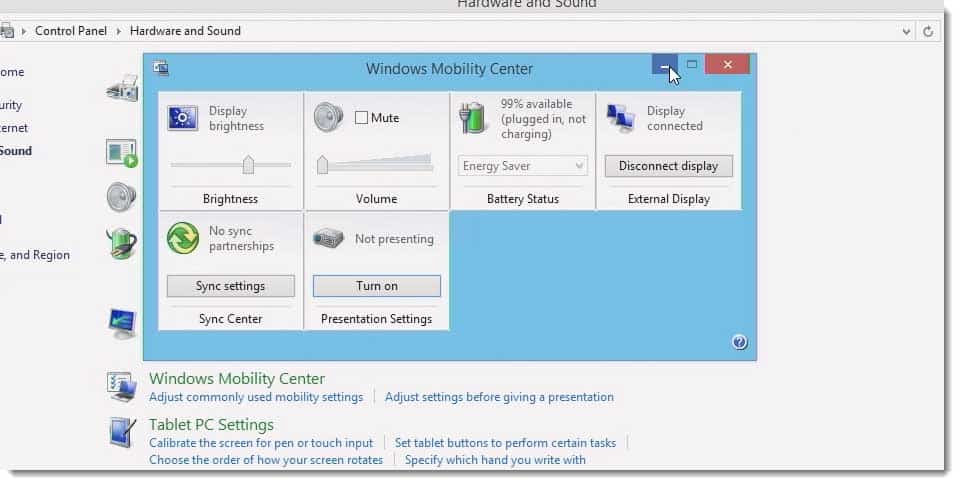The image size is (959, 485).
Task: Minimize the Windows Mobility Center window
Action: pyautogui.click(x=665, y=64)
